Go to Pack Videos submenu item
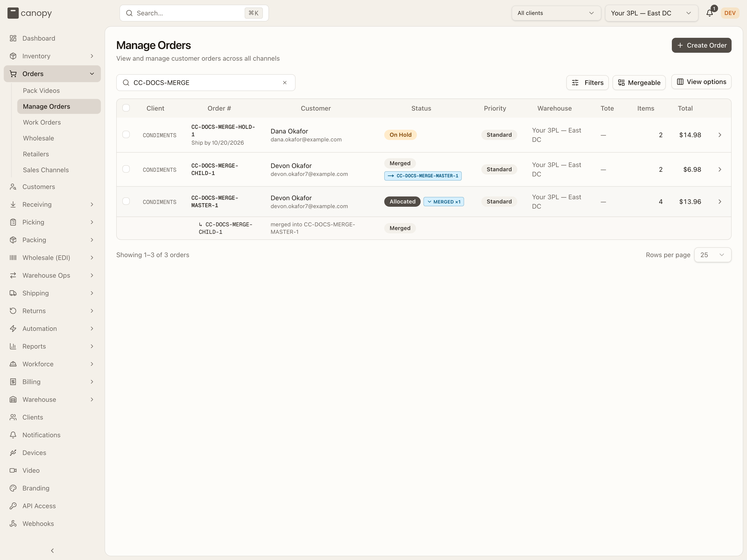 59,91
